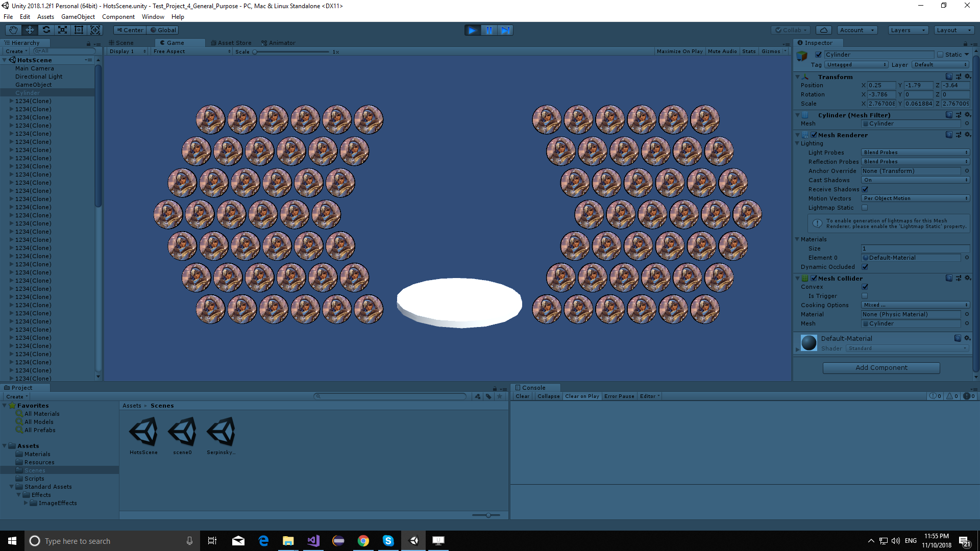980x551 pixels.
Task: Click the Step frame button
Action: pos(505,30)
